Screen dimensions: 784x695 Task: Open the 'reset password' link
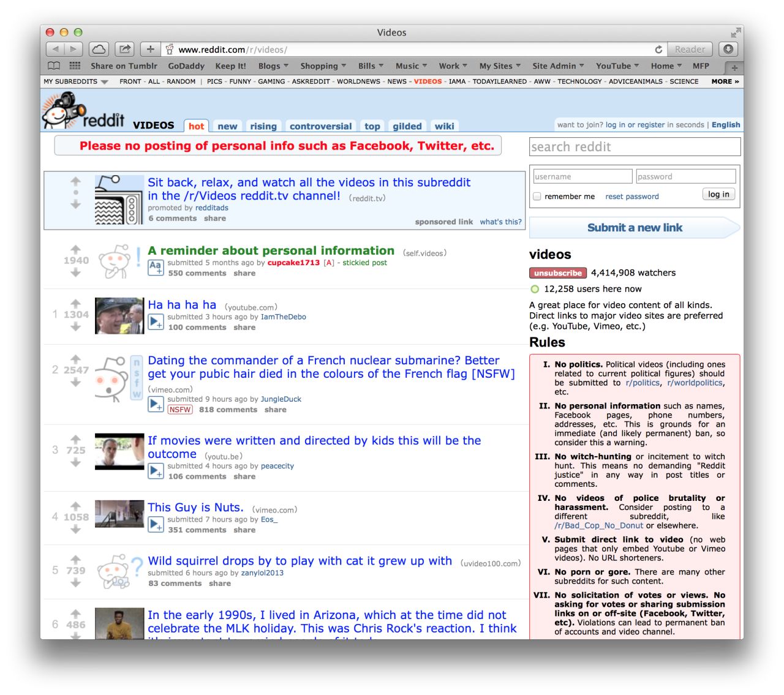tap(632, 197)
